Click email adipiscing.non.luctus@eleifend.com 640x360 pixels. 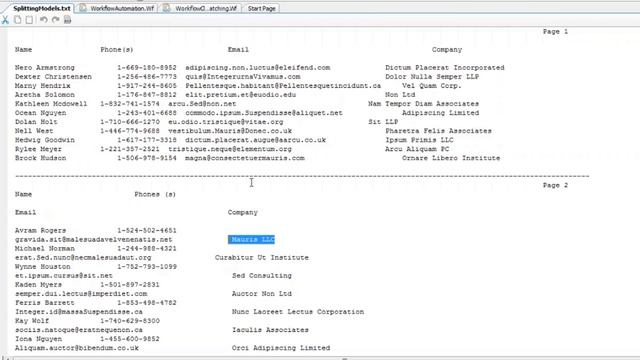(x=258, y=68)
